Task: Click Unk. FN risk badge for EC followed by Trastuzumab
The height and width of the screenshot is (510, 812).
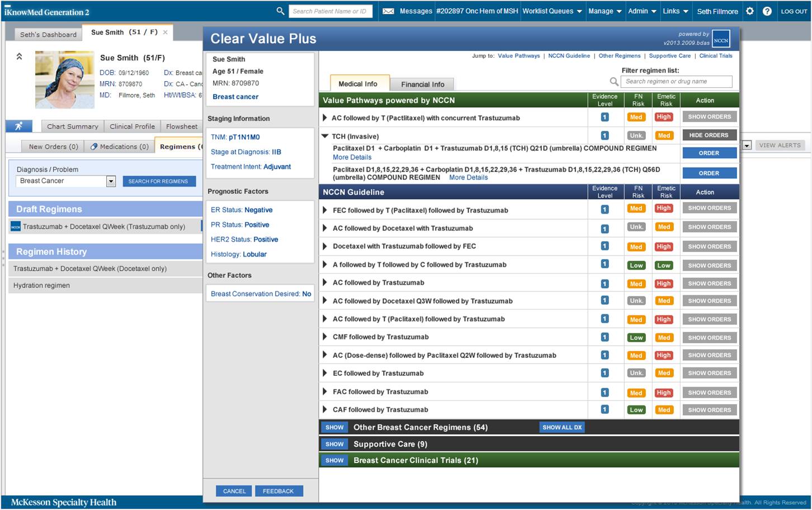Action: tap(636, 373)
